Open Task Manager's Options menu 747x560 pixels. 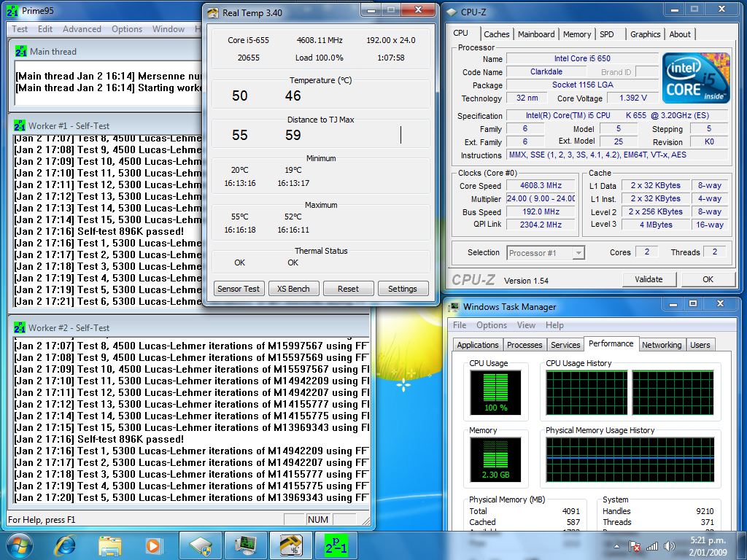[492, 324]
